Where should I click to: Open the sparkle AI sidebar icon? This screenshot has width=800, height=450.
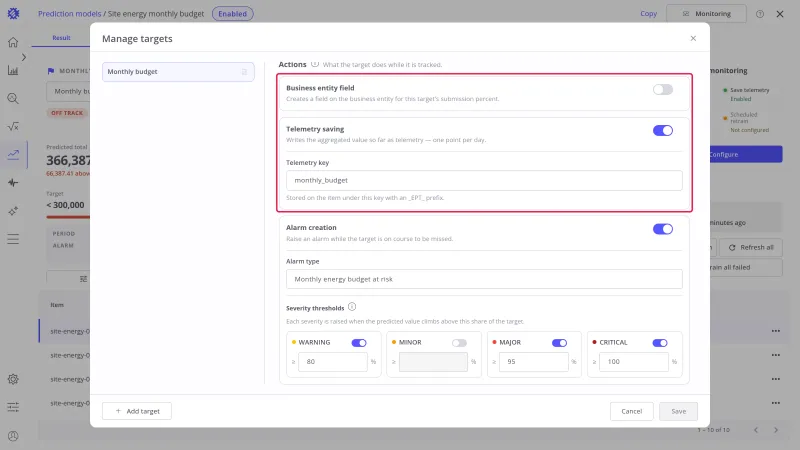tap(13, 211)
